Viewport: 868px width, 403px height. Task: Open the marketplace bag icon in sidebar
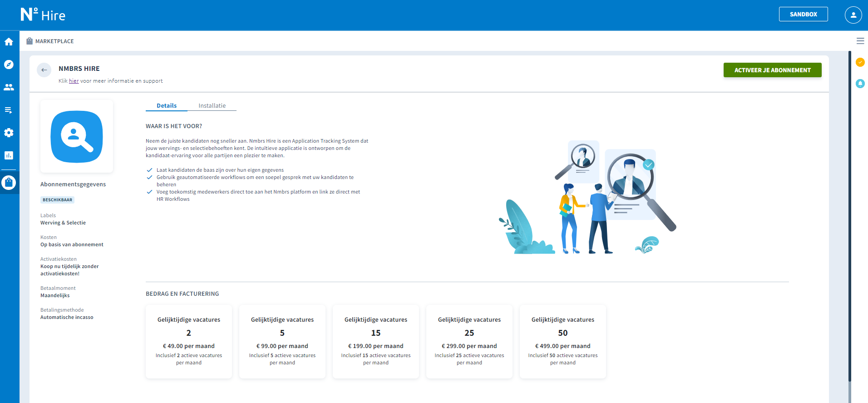coord(9,183)
